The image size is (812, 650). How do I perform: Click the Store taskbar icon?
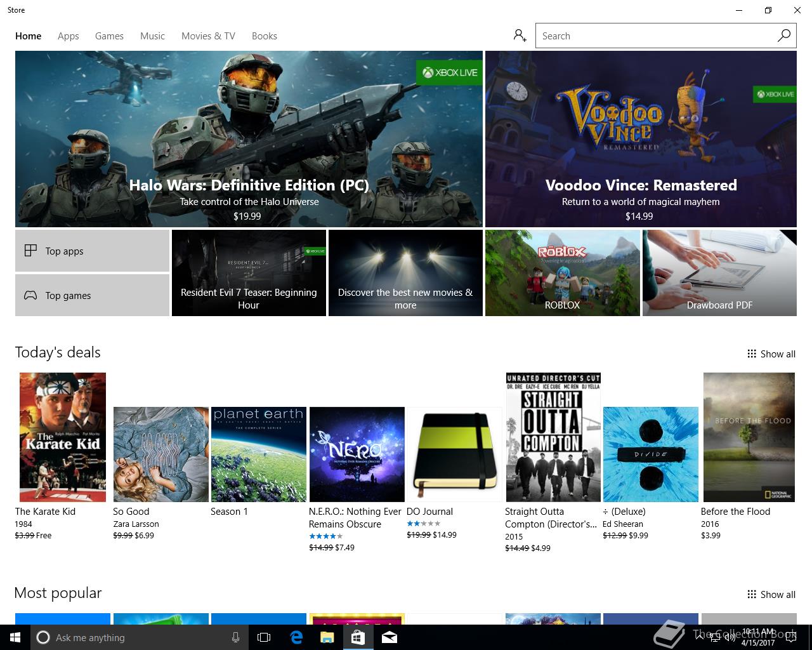tap(358, 637)
